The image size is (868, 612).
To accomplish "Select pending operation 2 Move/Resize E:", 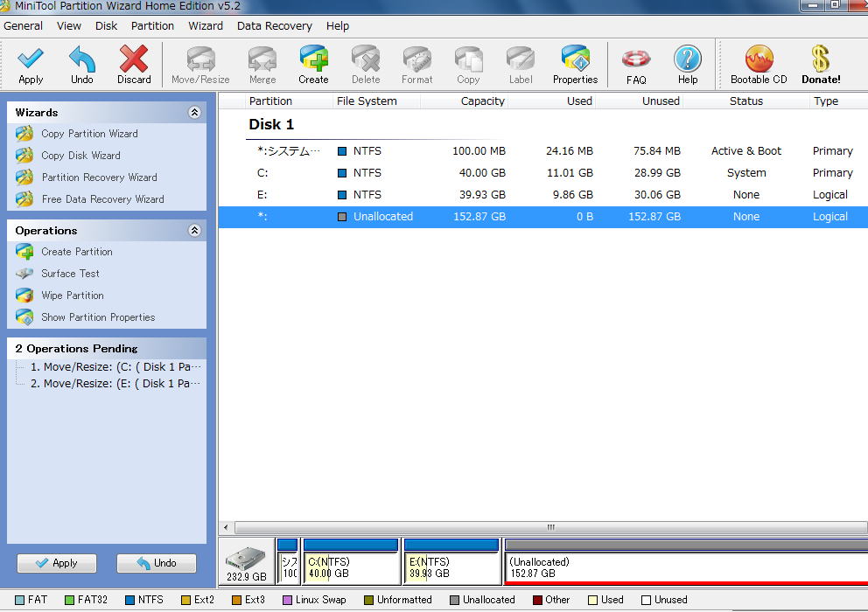I will (x=115, y=384).
